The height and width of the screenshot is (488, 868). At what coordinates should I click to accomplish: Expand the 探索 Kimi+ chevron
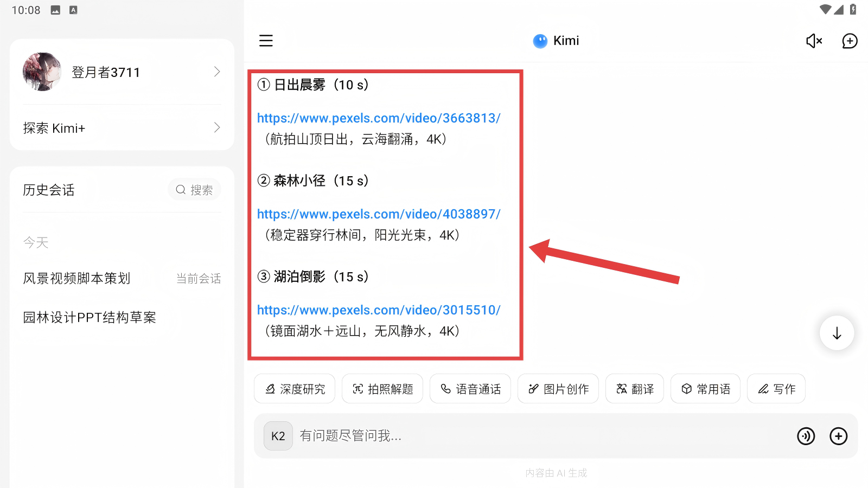[217, 128]
